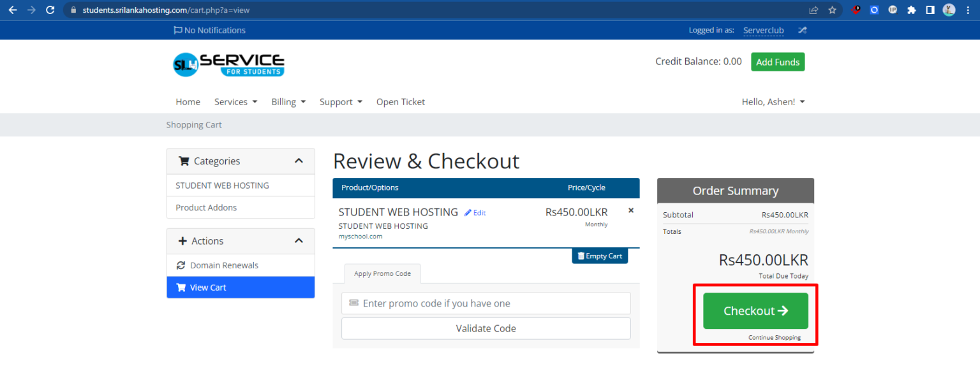980x392 pixels.
Task: Open the Hello, Ashen! account dropdown
Action: pyautogui.click(x=773, y=102)
